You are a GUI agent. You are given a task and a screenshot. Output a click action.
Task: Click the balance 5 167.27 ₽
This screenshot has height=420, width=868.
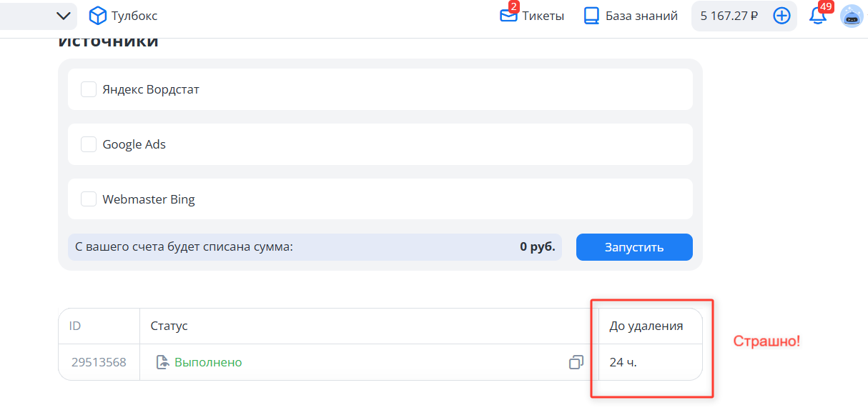coord(729,16)
